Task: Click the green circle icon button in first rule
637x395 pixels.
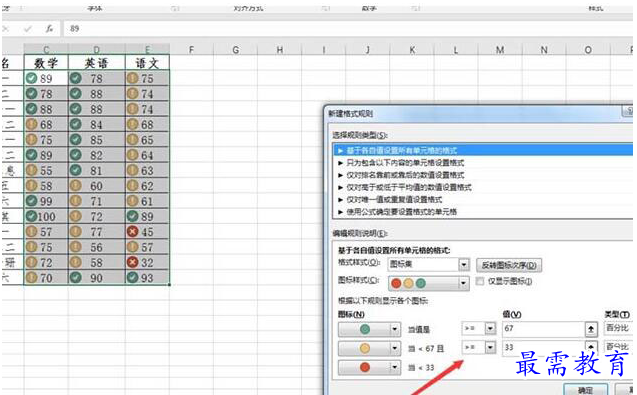Action: point(365,329)
